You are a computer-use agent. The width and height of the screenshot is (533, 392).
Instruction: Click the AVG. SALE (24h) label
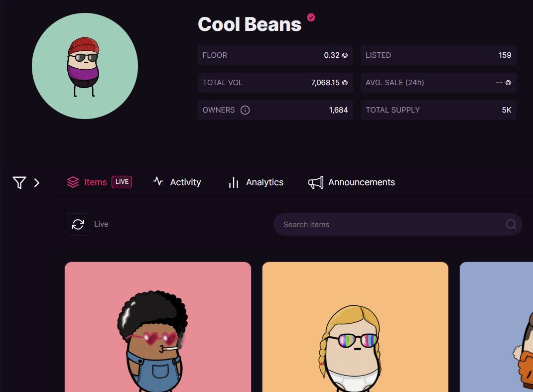(395, 83)
